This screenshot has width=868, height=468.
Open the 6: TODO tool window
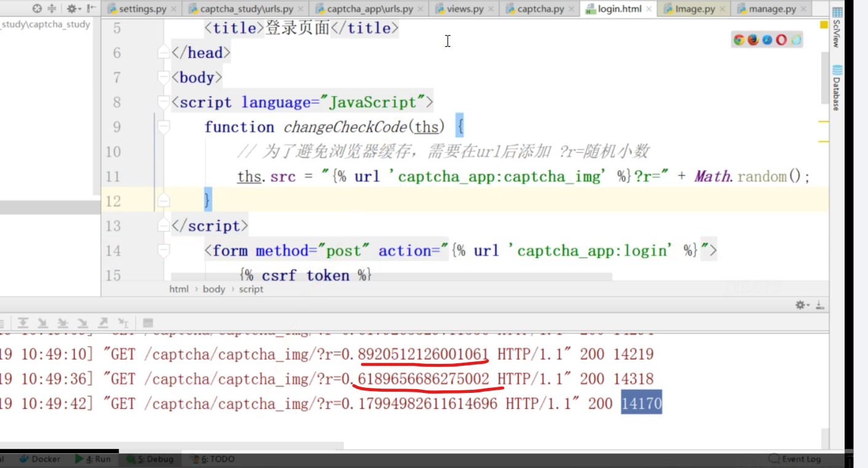coord(213,459)
